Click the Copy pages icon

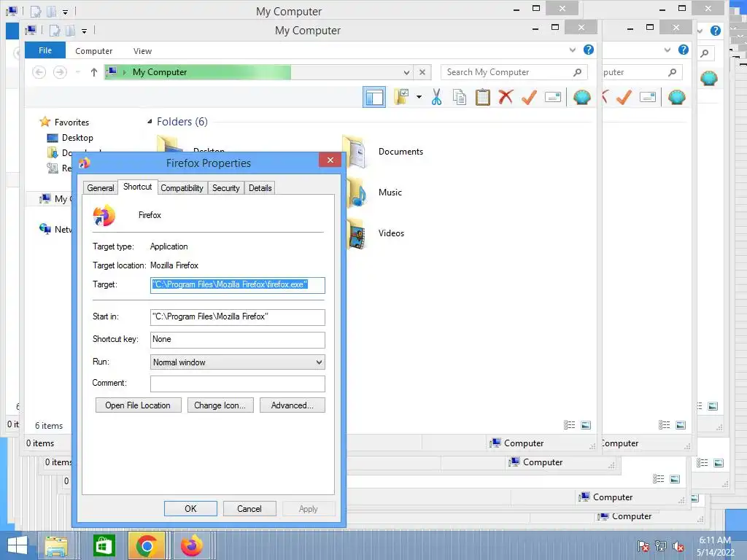(x=460, y=97)
